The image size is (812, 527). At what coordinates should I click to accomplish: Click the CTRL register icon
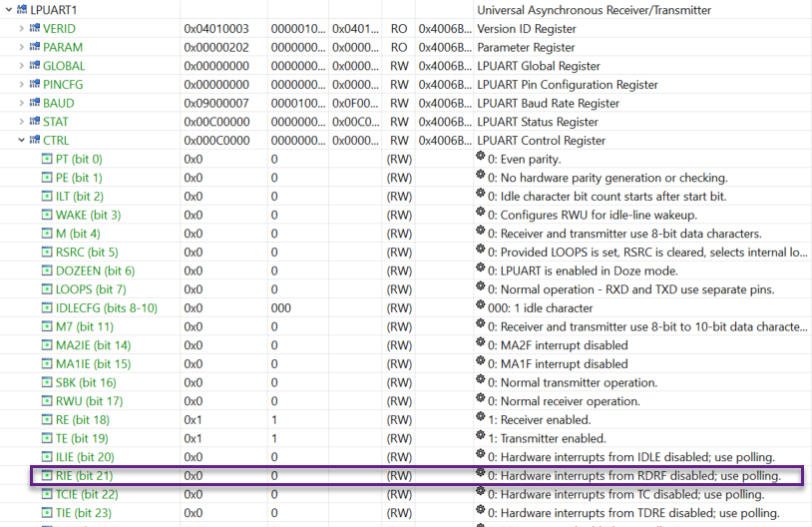coord(35,140)
